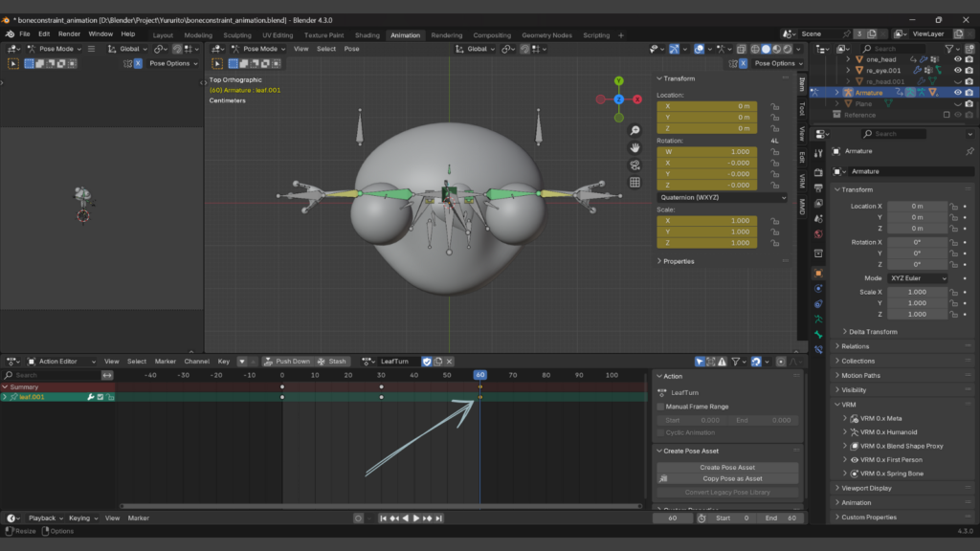Click End frame field in timeline footer
The width and height of the screenshot is (980, 551).
pos(781,518)
